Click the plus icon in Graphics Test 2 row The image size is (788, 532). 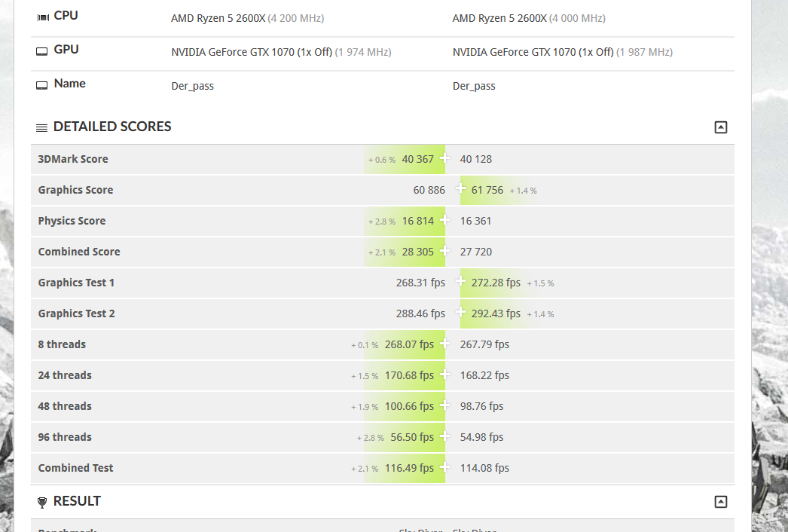point(460,312)
